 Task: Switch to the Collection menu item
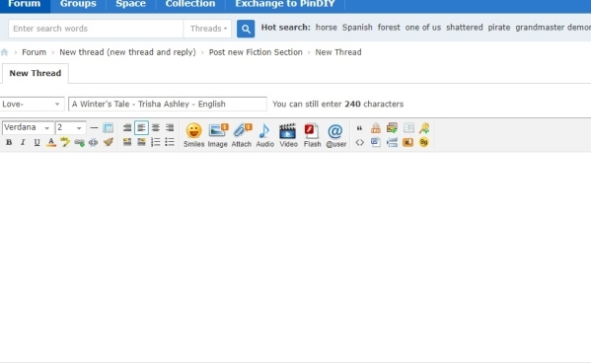click(190, 5)
